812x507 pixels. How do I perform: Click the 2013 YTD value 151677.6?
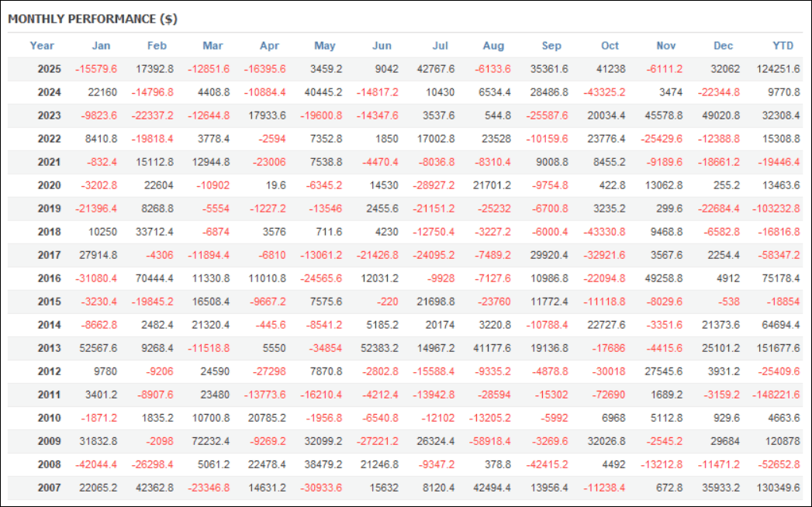pos(778,348)
